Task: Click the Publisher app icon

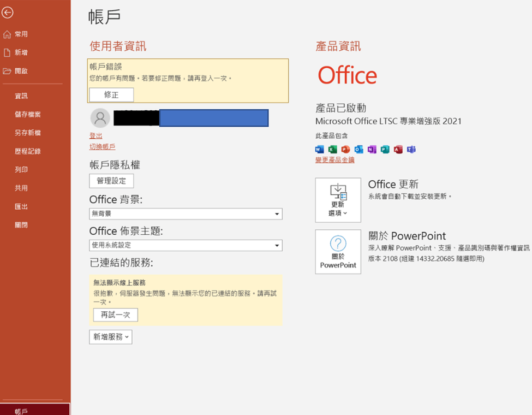Action: 385,149
